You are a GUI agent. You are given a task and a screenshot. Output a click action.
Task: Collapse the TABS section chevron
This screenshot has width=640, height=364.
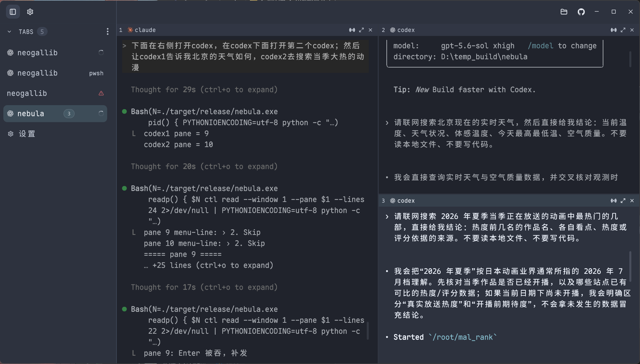tap(9, 32)
